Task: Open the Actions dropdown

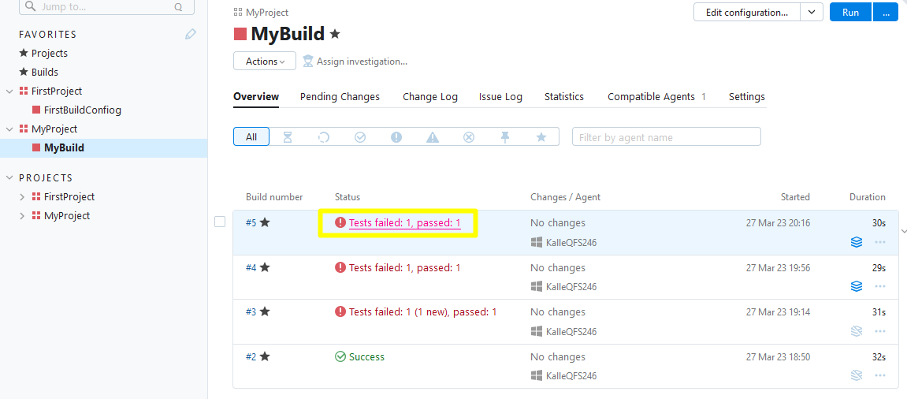Action: coord(264,61)
